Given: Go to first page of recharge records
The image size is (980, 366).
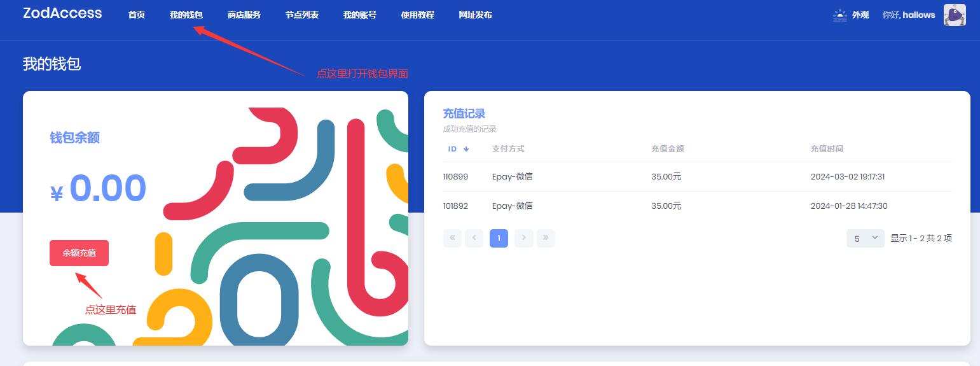Looking at the screenshot, I should tap(452, 238).
